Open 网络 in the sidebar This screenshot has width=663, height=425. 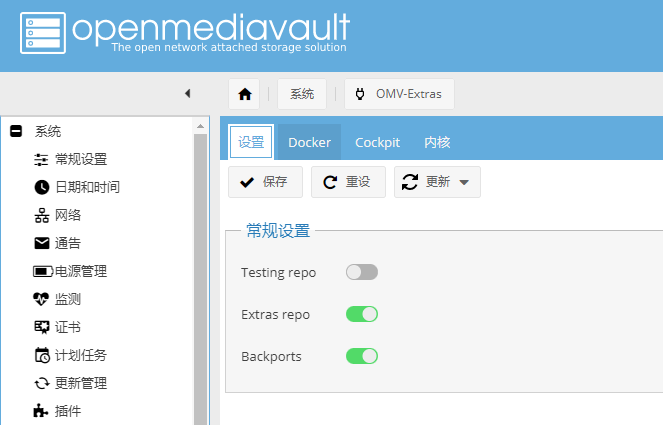[x=68, y=215]
